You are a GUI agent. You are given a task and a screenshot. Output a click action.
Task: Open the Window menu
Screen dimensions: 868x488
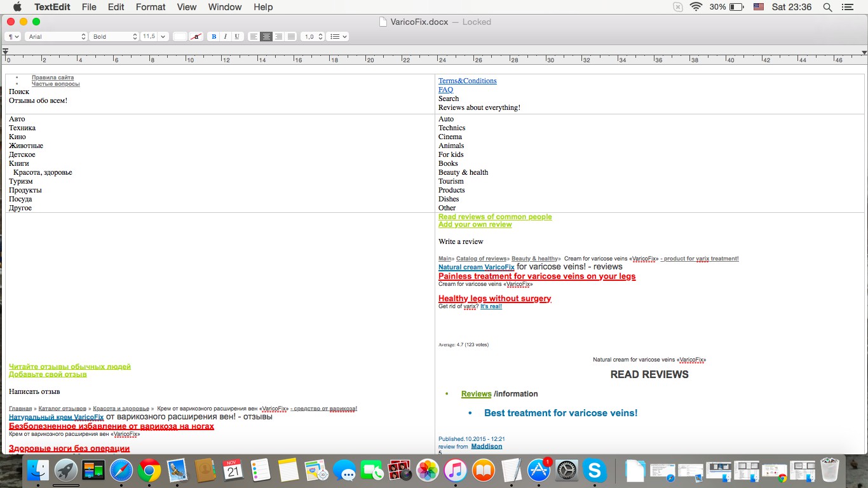[x=225, y=7]
